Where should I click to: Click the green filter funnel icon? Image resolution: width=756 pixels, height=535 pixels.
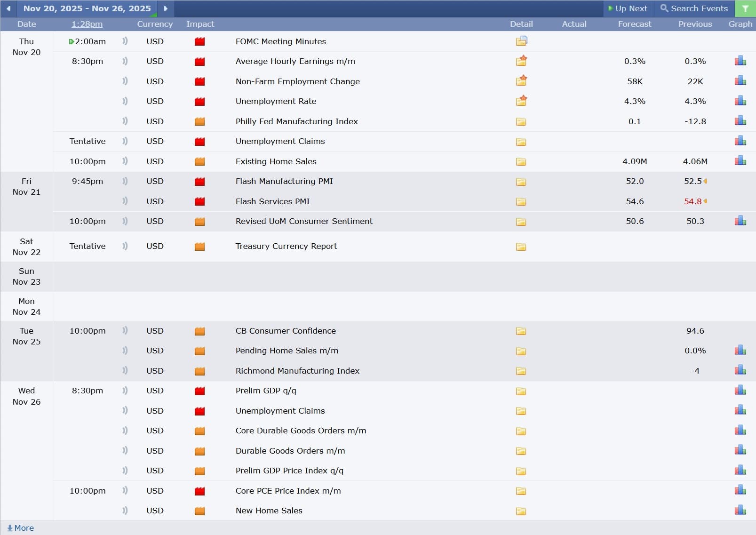(745, 8)
